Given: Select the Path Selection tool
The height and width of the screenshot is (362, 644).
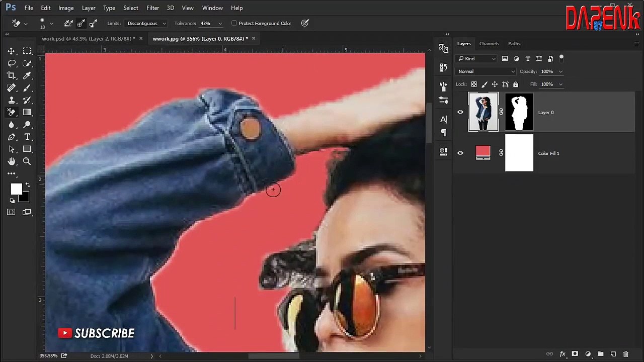Looking at the screenshot, I should [x=11, y=149].
